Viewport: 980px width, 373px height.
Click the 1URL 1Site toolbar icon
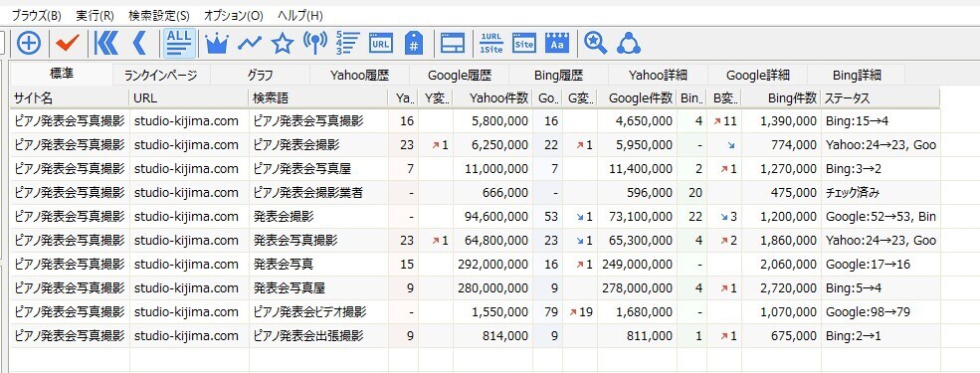[491, 43]
